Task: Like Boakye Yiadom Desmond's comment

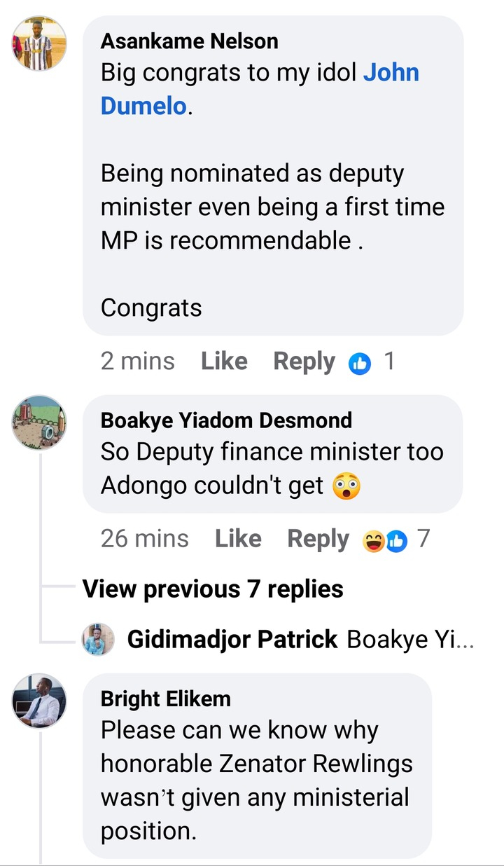Action: tap(238, 539)
